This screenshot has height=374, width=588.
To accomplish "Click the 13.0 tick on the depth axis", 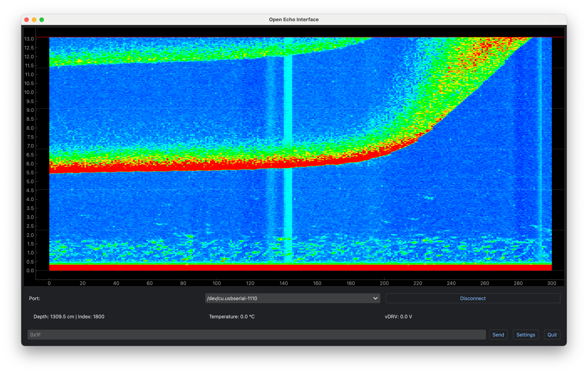I will (x=29, y=39).
